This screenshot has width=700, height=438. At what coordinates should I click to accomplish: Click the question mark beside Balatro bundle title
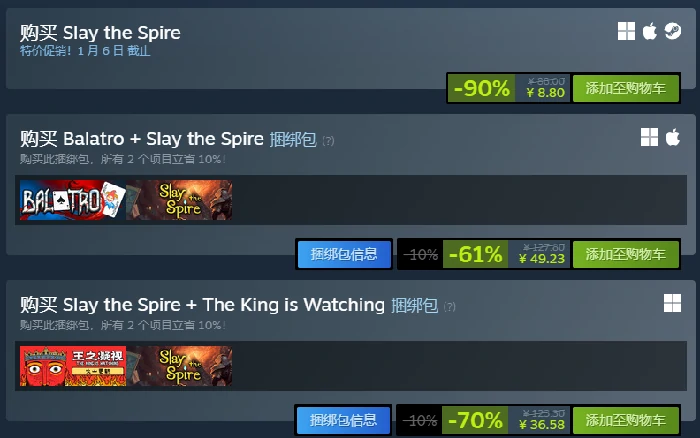click(328, 141)
